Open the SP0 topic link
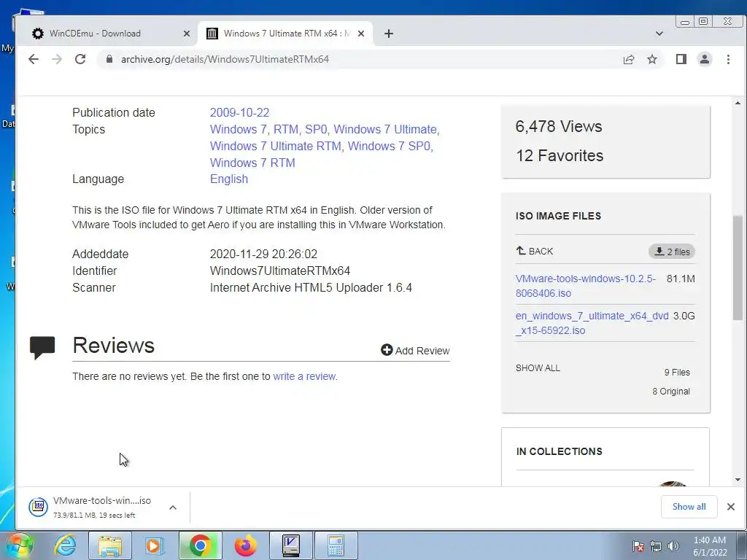Screen dimensions: 747x560 click(316, 129)
